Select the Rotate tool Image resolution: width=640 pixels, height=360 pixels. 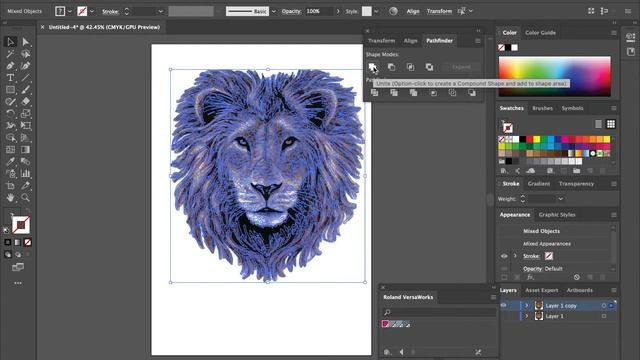tap(10, 113)
